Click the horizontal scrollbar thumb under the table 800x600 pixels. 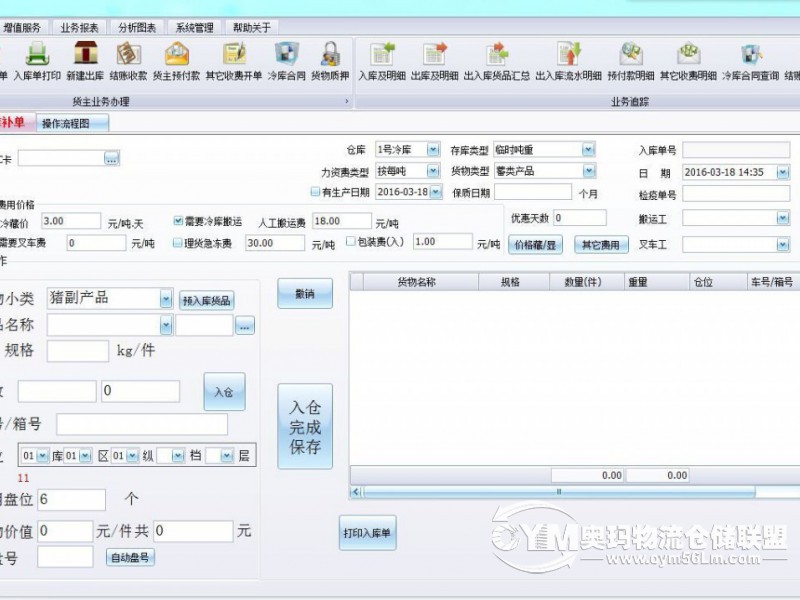[x=559, y=492]
